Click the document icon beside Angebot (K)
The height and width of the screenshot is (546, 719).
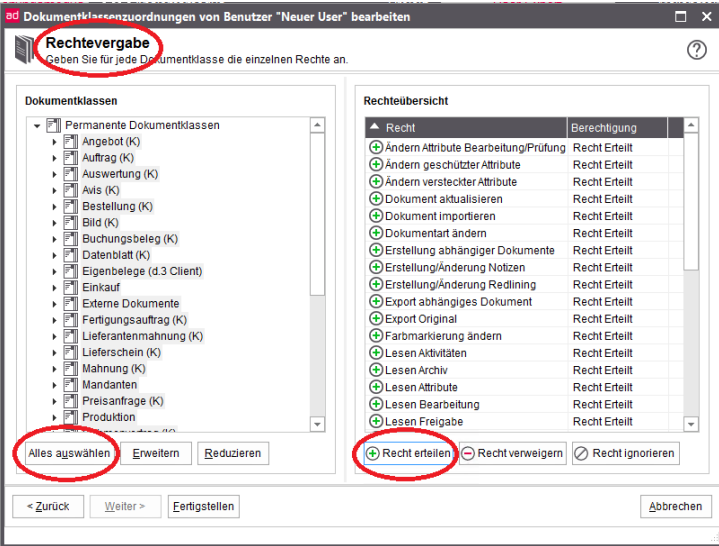[x=70, y=142]
